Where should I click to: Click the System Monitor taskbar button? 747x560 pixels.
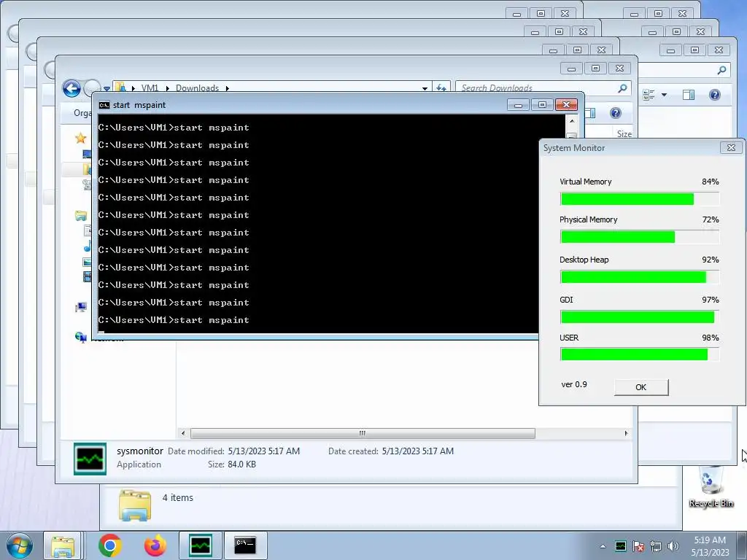tap(200, 545)
